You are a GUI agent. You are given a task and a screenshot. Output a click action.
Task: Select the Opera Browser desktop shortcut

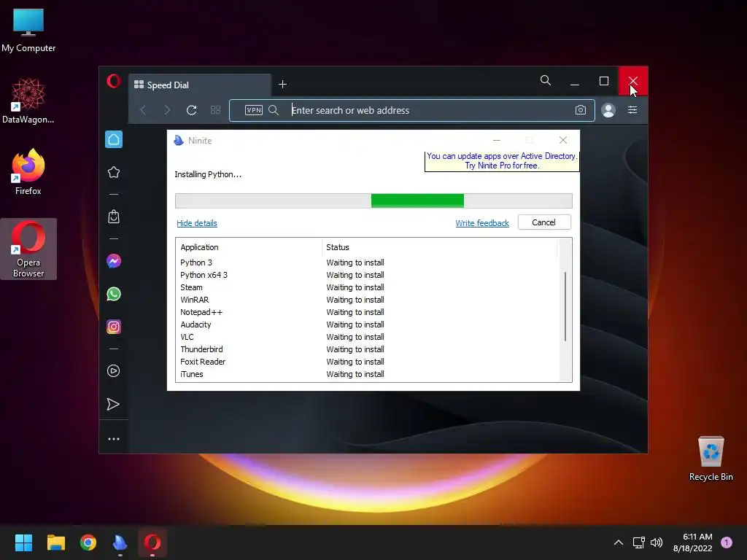coord(28,249)
